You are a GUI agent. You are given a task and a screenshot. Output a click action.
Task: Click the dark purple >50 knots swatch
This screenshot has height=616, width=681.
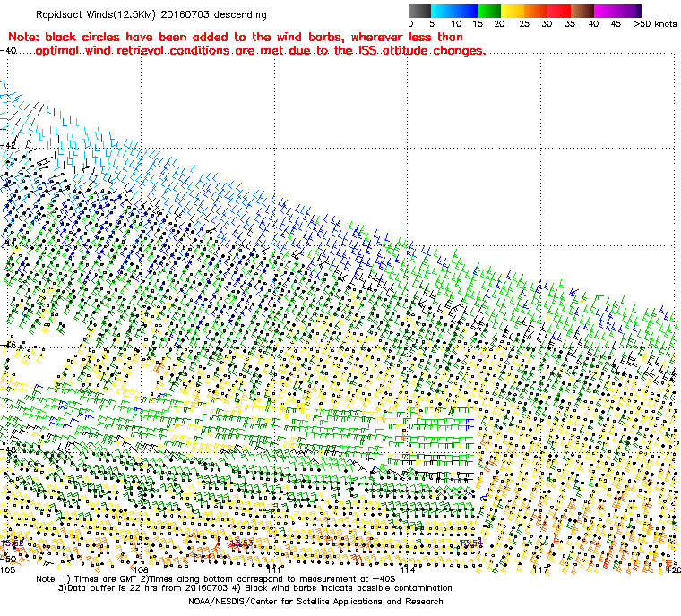639,11
